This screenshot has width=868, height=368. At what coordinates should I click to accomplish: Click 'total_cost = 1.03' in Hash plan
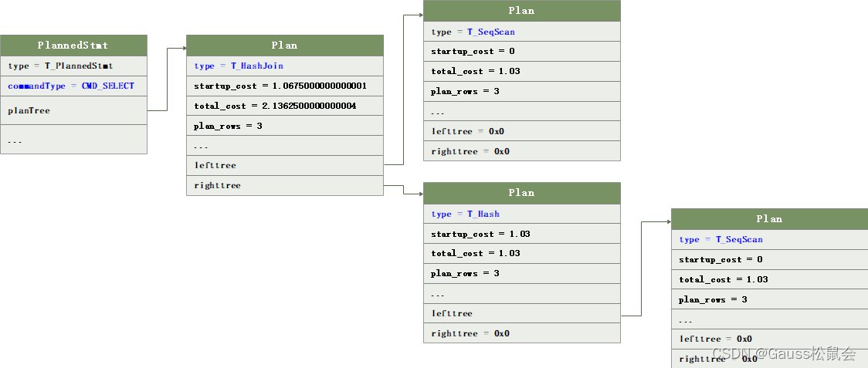coord(521,254)
